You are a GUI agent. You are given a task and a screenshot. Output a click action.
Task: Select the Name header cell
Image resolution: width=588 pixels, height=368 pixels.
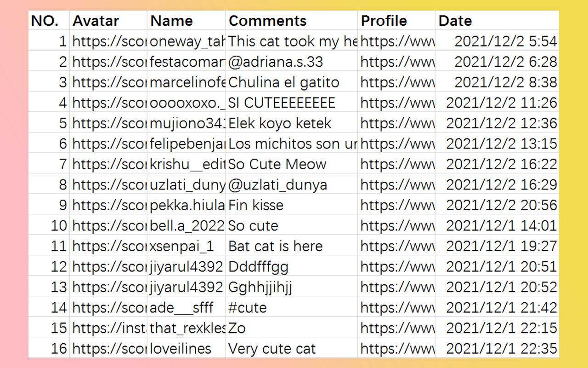tap(187, 21)
